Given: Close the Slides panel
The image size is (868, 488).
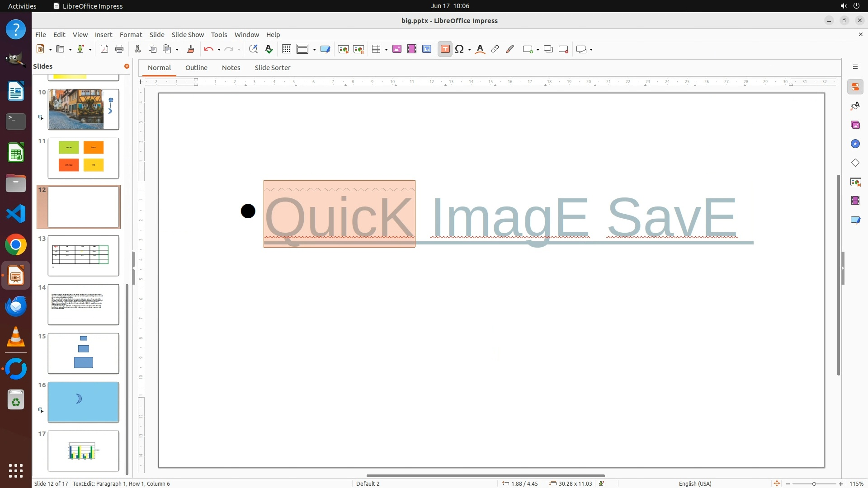Looking at the screenshot, I should click(x=127, y=66).
